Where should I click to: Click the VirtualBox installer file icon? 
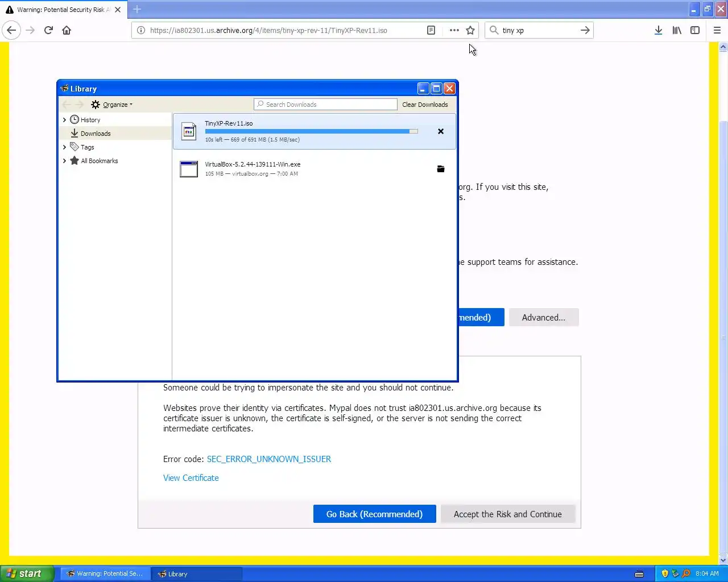coord(189,169)
